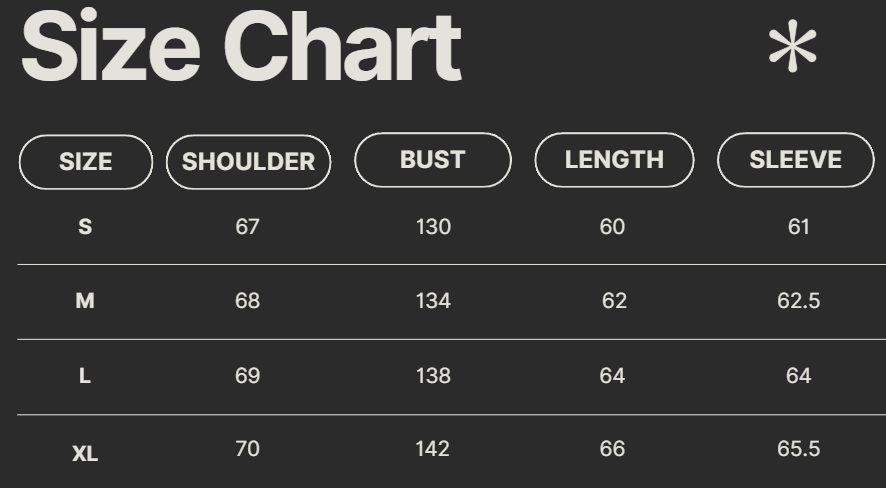Screen dimensions: 886x488
Task: Click shoulder value 69 for size L
Action: click(247, 376)
